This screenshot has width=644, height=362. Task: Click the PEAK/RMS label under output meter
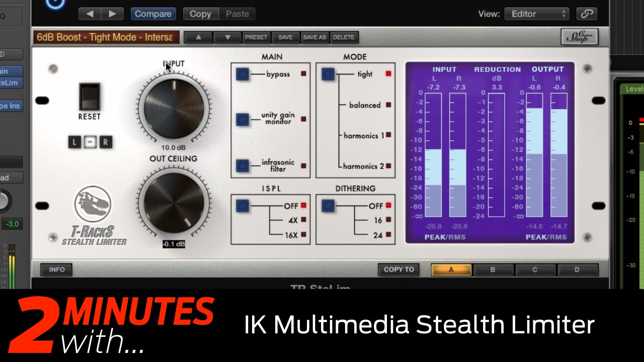pos(546,237)
